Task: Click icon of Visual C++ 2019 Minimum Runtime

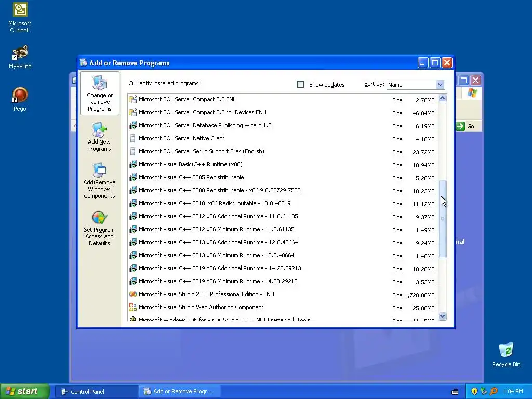Action: (133, 281)
